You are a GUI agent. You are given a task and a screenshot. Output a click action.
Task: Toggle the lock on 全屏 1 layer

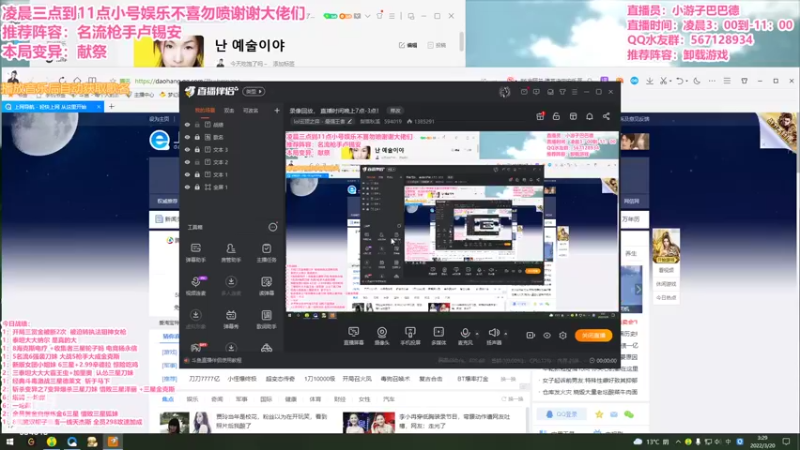pyautogui.click(x=197, y=187)
